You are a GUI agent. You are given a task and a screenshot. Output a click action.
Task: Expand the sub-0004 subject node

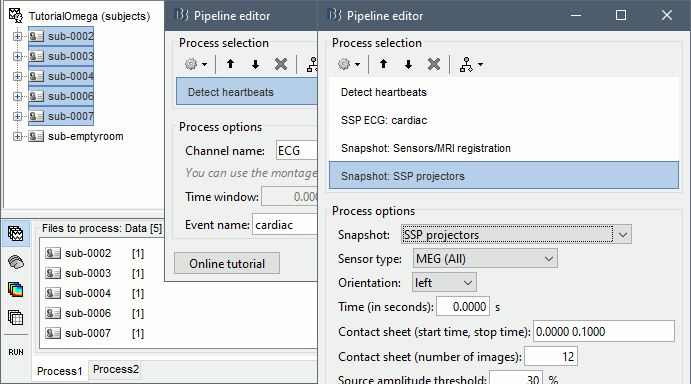pos(17,76)
